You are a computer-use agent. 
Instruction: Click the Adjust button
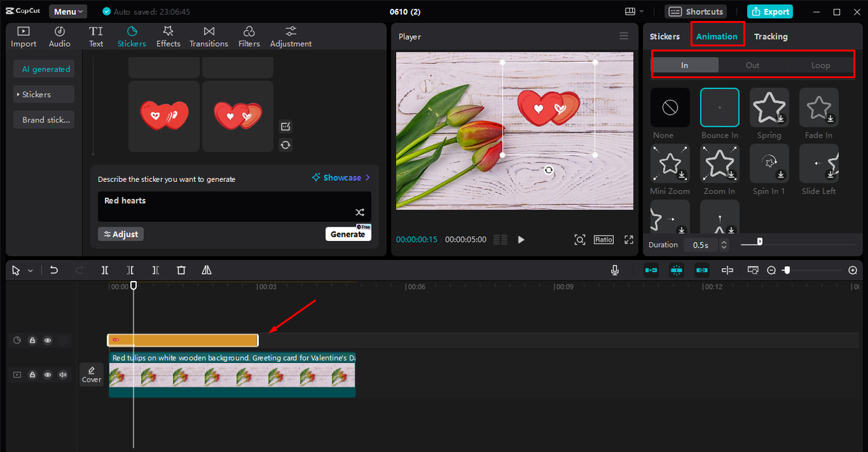click(121, 234)
